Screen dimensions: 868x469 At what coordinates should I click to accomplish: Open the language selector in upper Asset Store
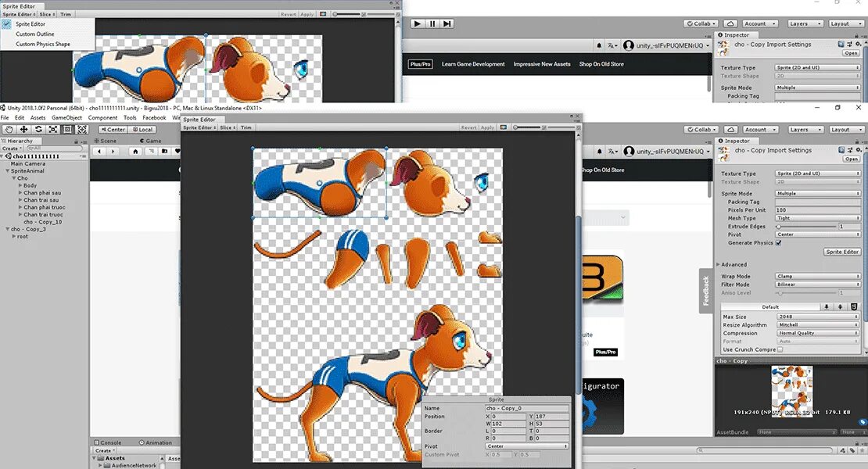612,45
